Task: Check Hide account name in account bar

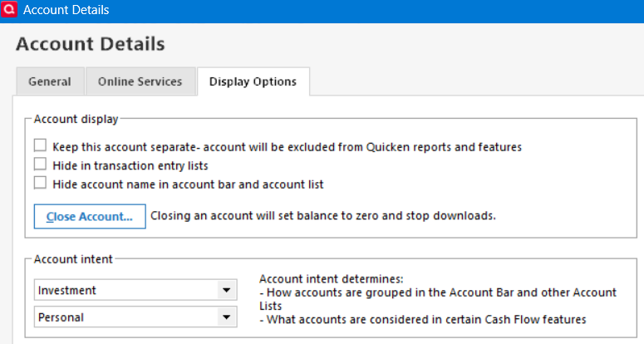Action: [40, 183]
